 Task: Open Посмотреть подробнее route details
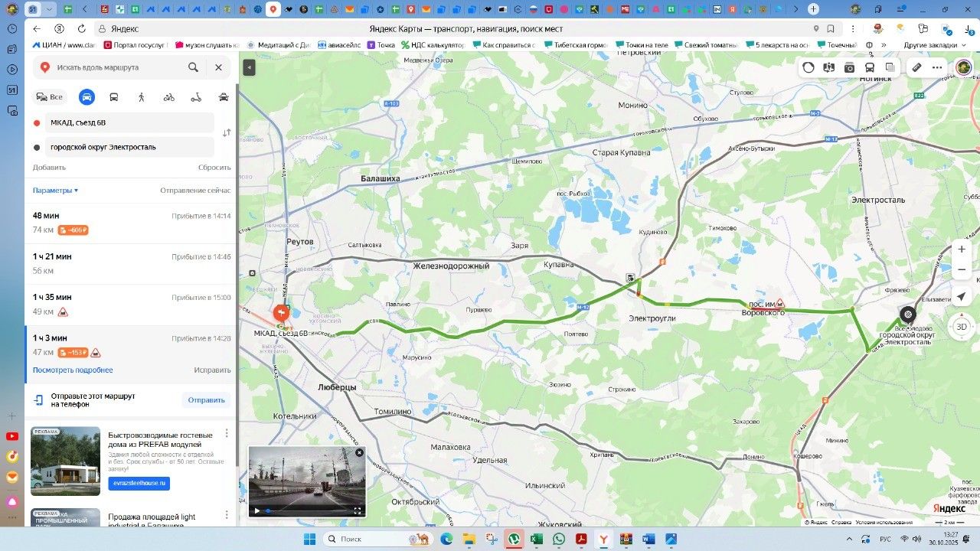pos(73,370)
